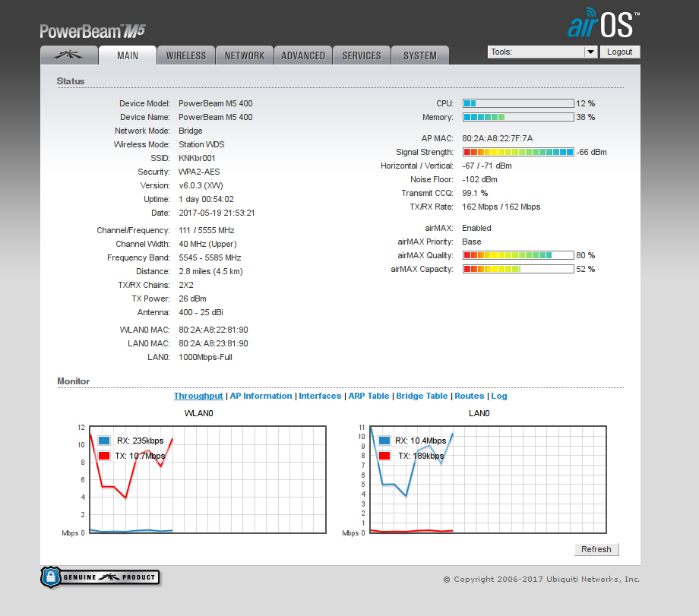Screen dimensions: 699x616
Task: Click the PowerBeam M5 logo
Action: coord(93,31)
